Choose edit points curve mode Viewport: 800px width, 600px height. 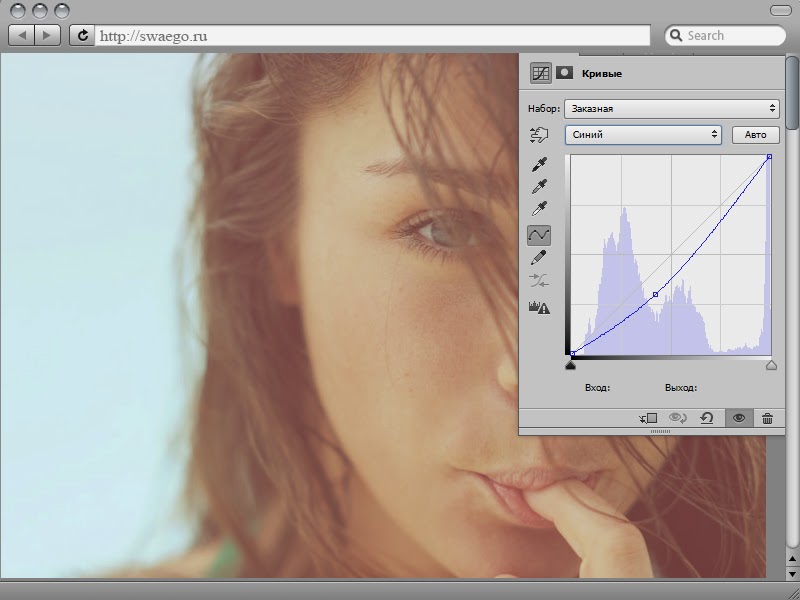pos(539,235)
